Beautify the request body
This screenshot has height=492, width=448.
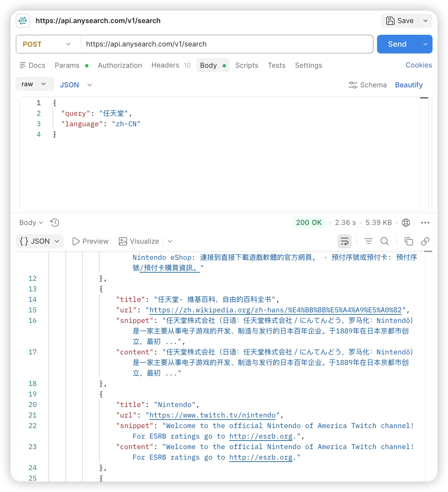(409, 85)
